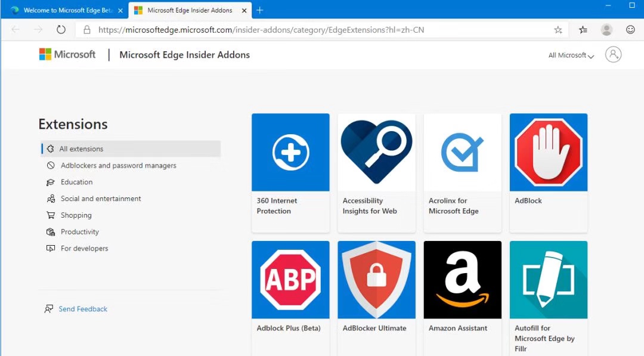
Task: Click the Adblock Plus (Beta) title
Action: pyautogui.click(x=289, y=328)
